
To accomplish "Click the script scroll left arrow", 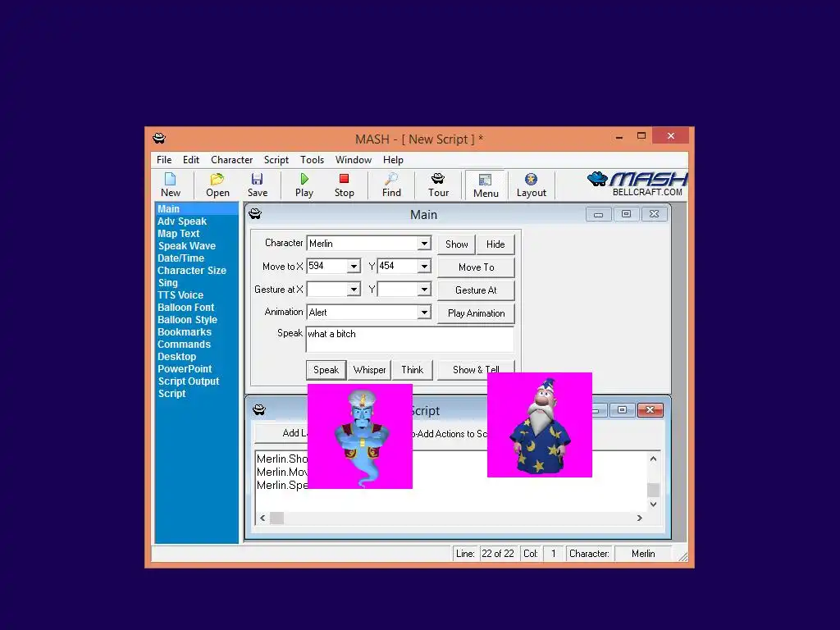I will tap(262, 518).
